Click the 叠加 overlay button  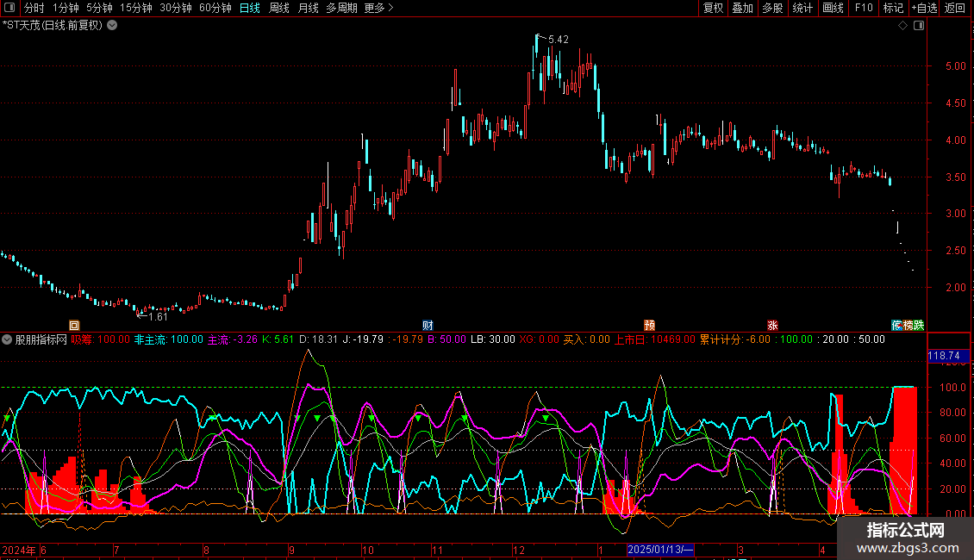point(742,8)
